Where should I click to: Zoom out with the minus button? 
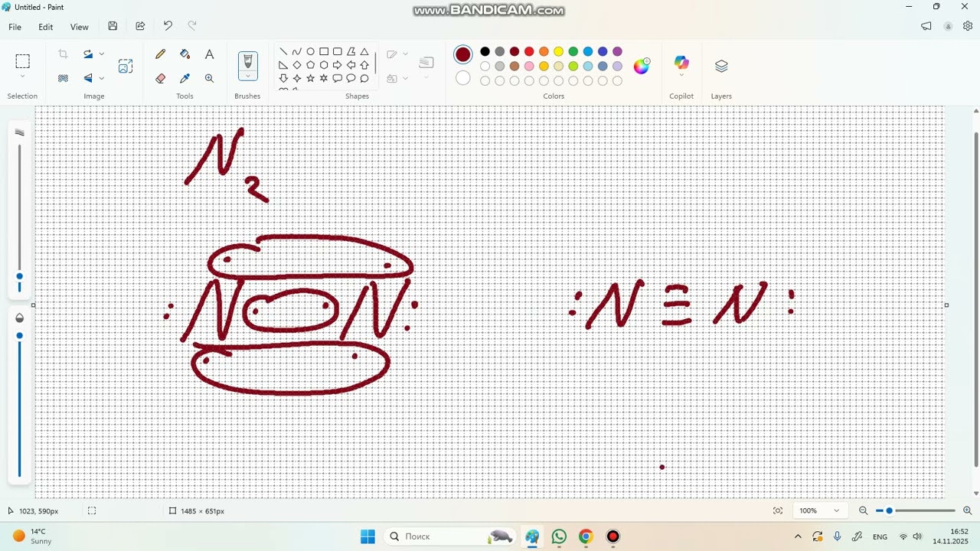(864, 510)
